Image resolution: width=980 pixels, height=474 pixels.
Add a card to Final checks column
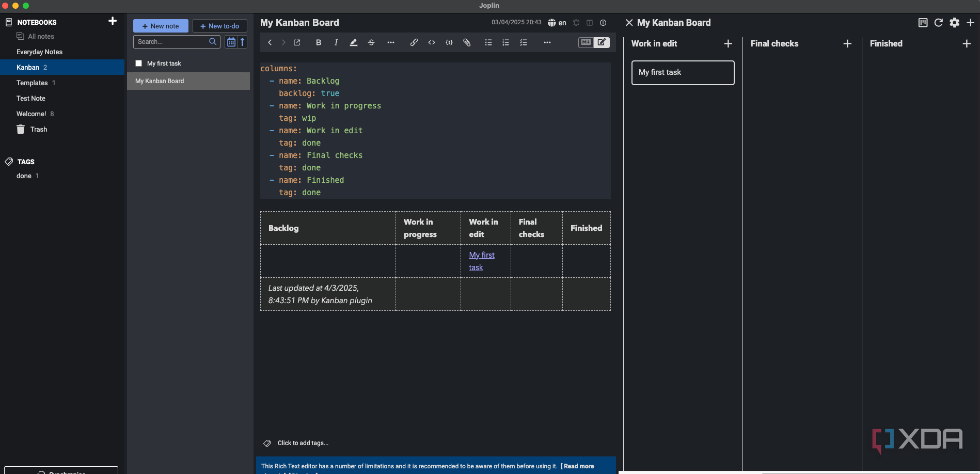tap(847, 44)
